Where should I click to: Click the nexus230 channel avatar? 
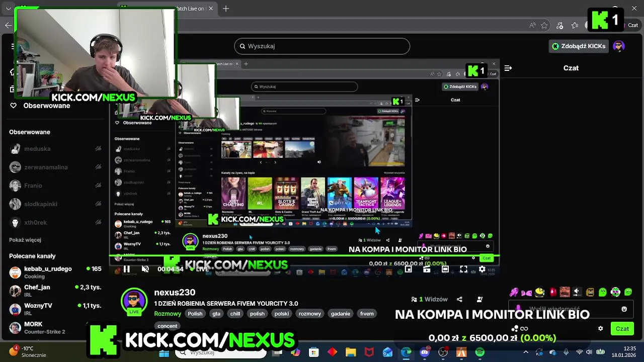pos(134,301)
